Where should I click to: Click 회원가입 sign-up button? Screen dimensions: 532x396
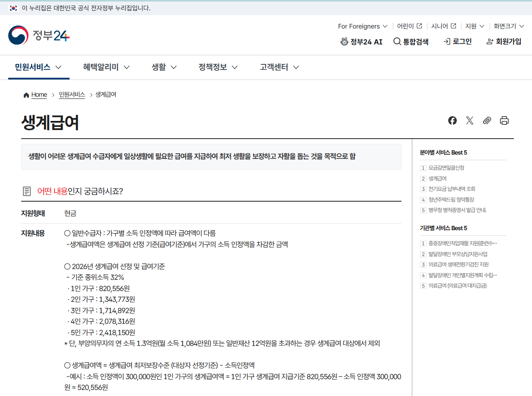tap(504, 41)
